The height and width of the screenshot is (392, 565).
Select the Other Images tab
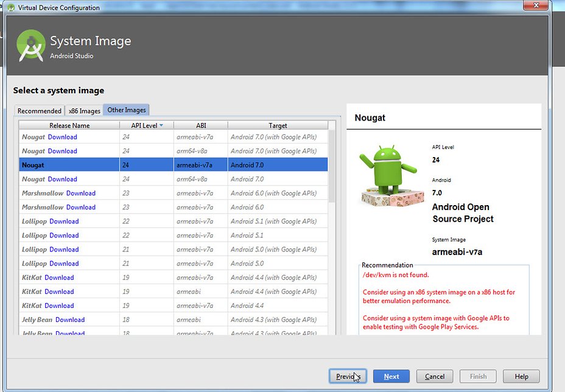click(x=127, y=110)
